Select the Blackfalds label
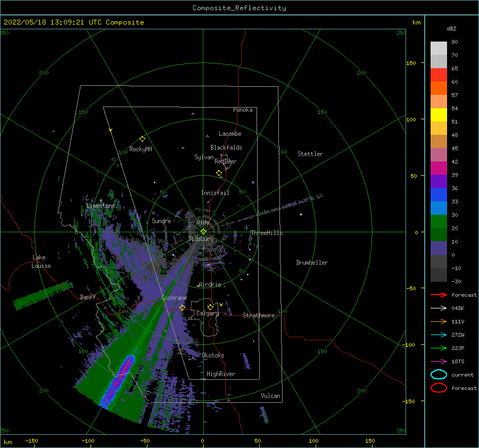 pos(226,148)
